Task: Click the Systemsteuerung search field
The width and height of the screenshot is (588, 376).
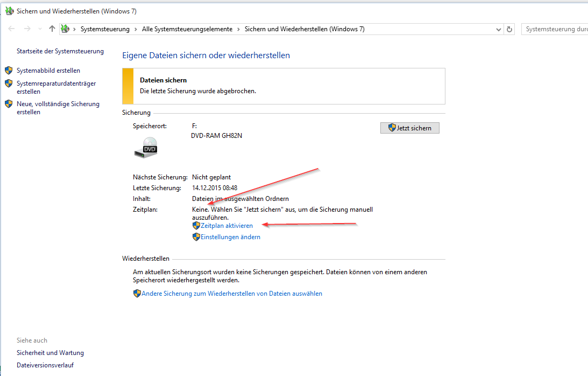Action: click(x=555, y=29)
